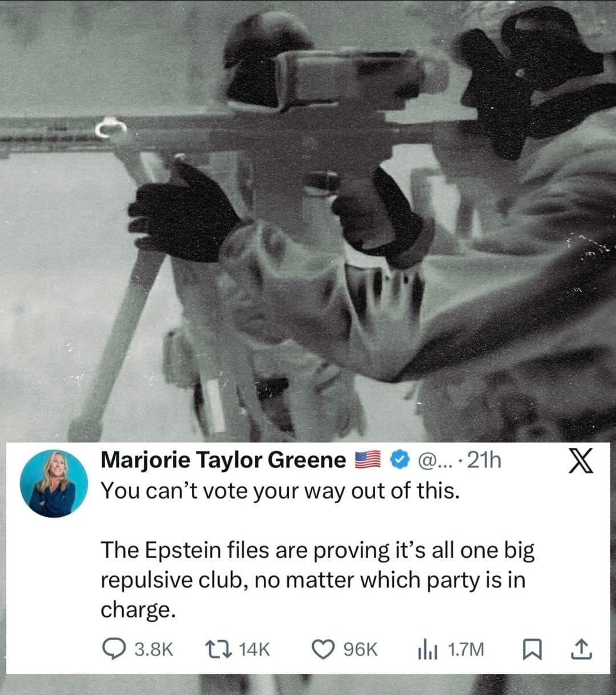Click the 21h timestamp
Viewport: 616px width, 695px height.
[x=483, y=460]
